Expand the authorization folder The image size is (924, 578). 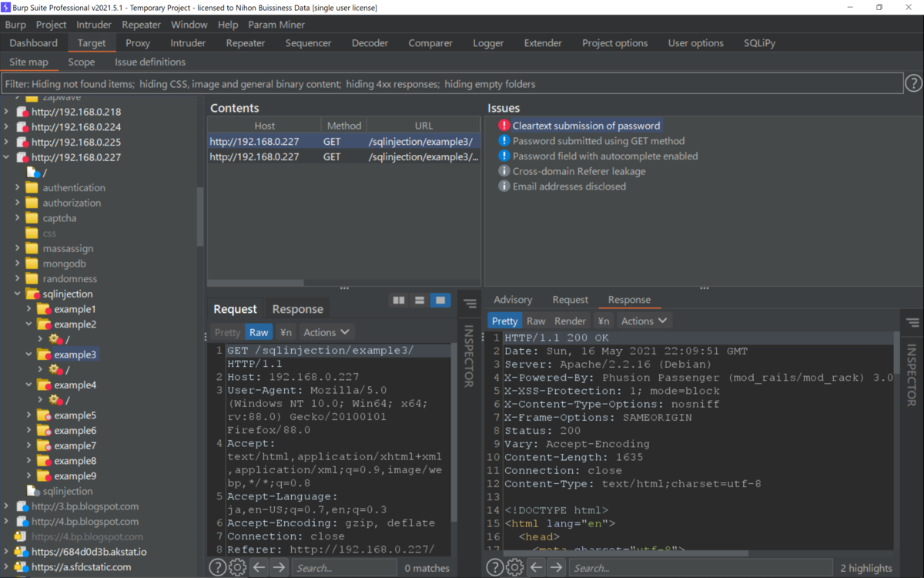(x=18, y=203)
